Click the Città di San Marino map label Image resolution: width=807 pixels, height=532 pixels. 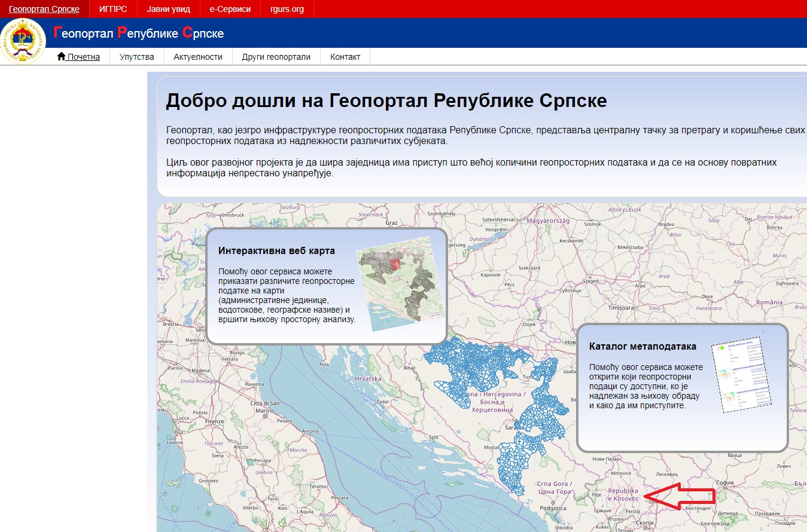click(x=264, y=407)
